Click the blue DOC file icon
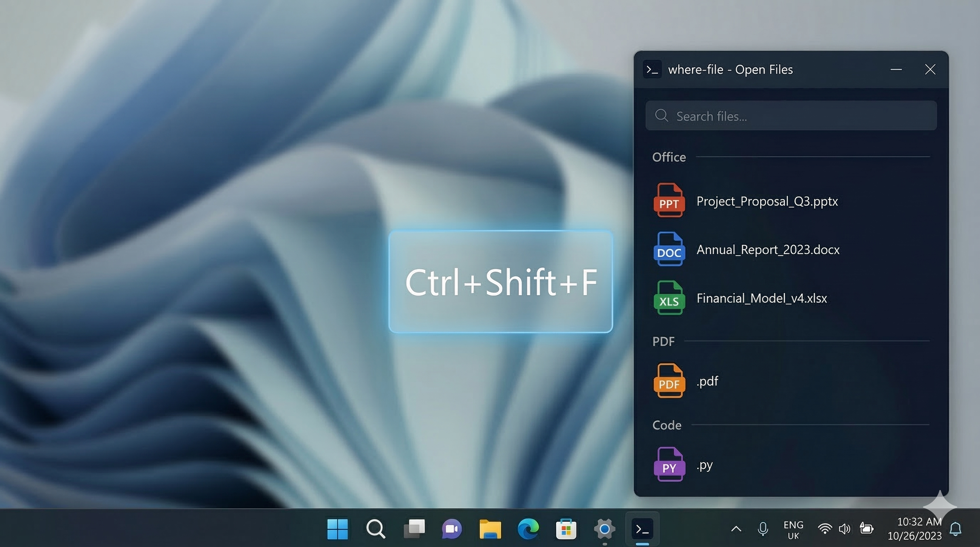Screen dimensions: 980x547 click(669, 249)
